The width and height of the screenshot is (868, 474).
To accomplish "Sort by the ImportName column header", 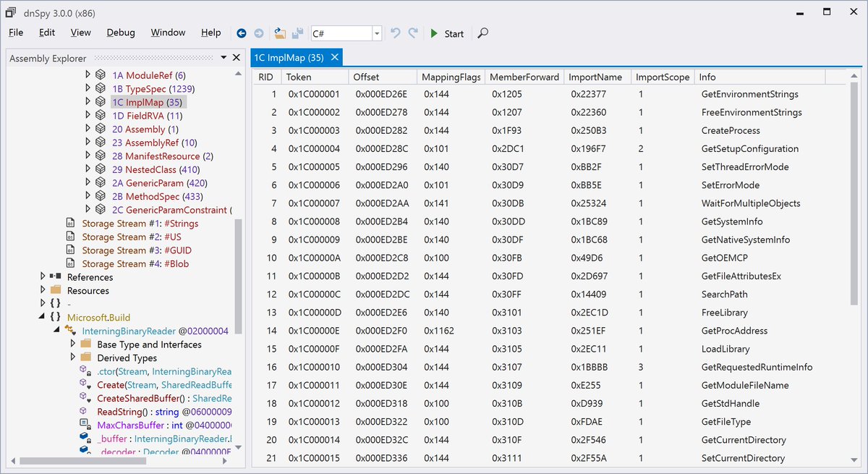I will coord(597,77).
